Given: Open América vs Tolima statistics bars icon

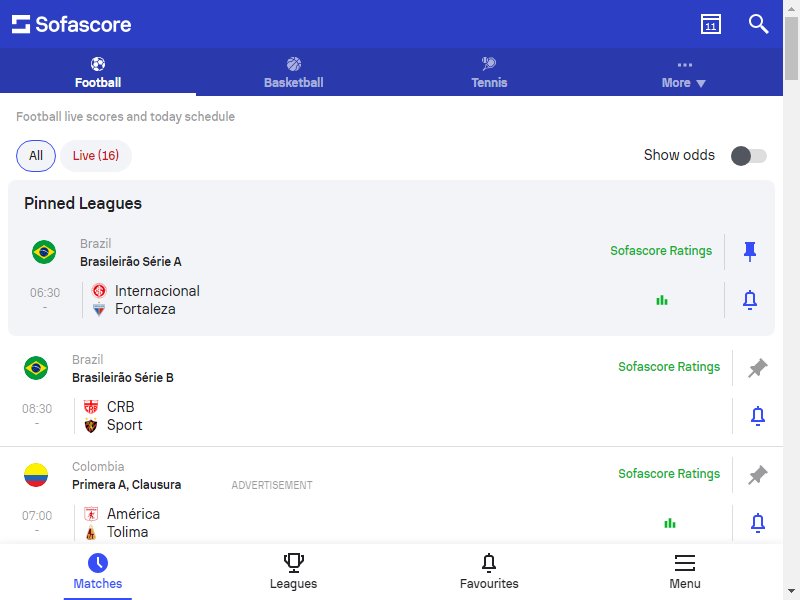Looking at the screenshot, I should (670, 523).
